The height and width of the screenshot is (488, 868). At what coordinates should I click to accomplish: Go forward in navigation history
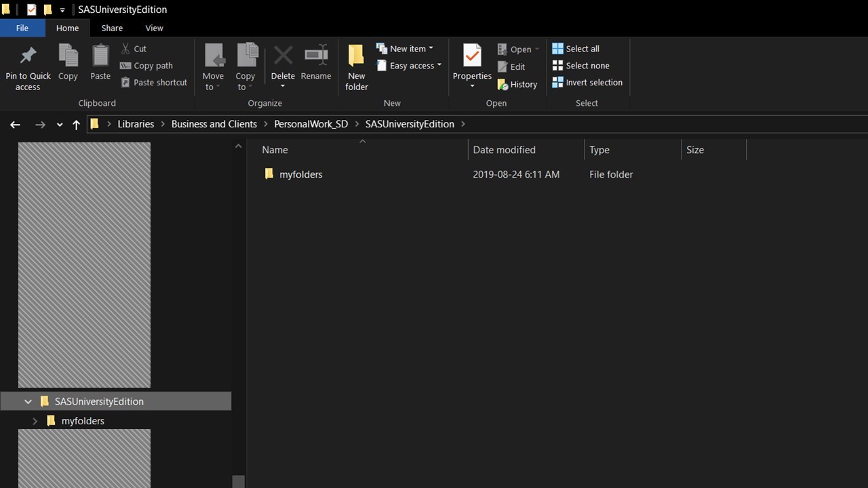pos(40,125)
